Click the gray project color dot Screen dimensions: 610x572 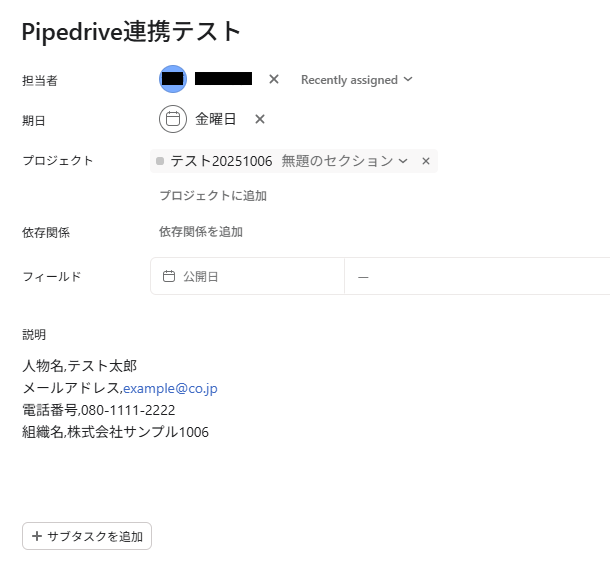pos(160,161)
